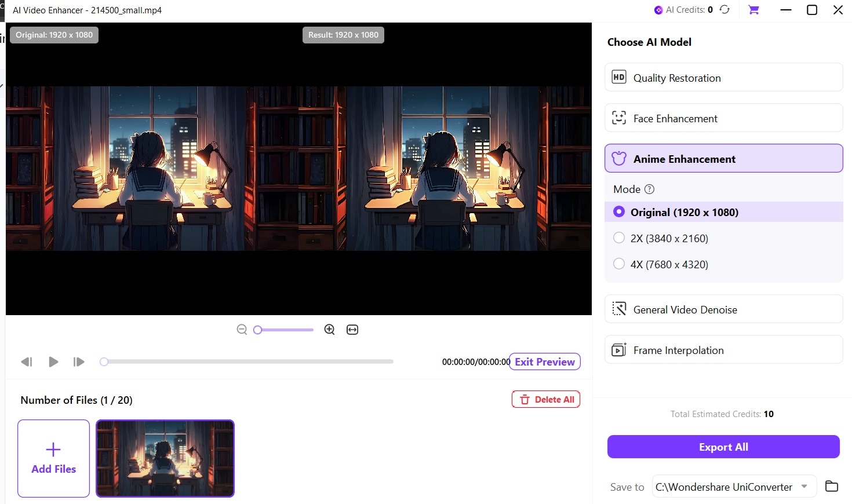Click the 00:00:00/00:00:00 timecode text
This screenshot has height=504, width=852.
pos(476,362)
